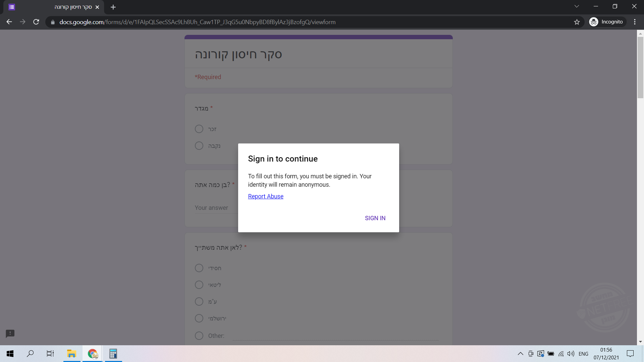Reload the page with refresh icon
This screenshot has width=644, height=362.
(x=36, y=22)
